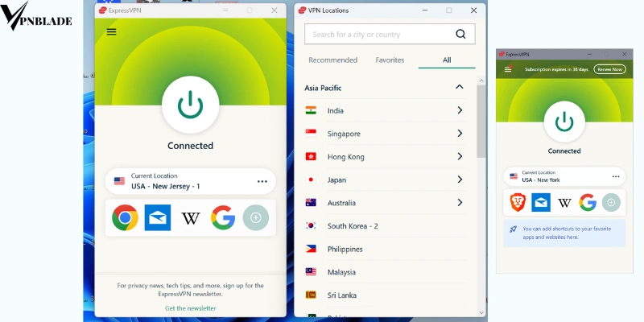Select Malaysia location

coord(386,272)
